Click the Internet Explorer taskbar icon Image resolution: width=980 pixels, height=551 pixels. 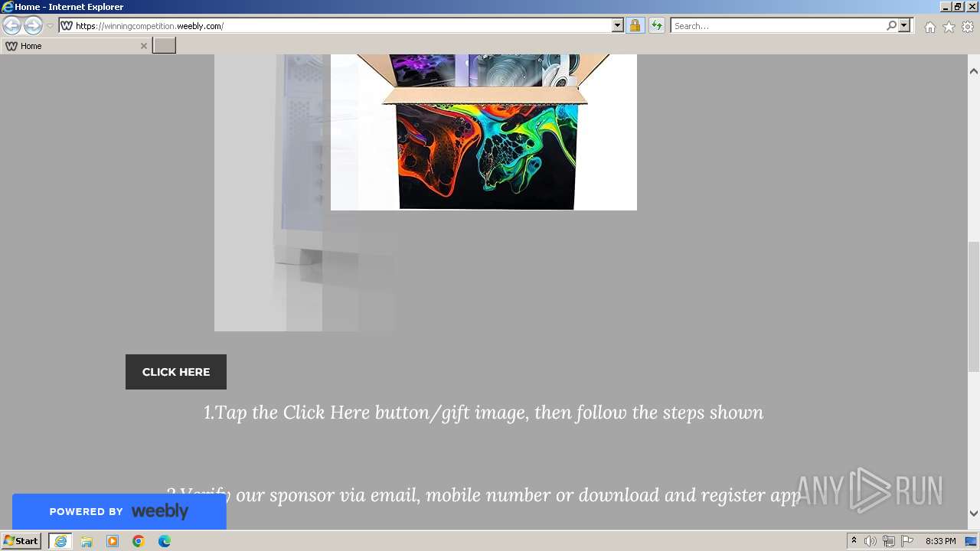[x=60, y=541]
